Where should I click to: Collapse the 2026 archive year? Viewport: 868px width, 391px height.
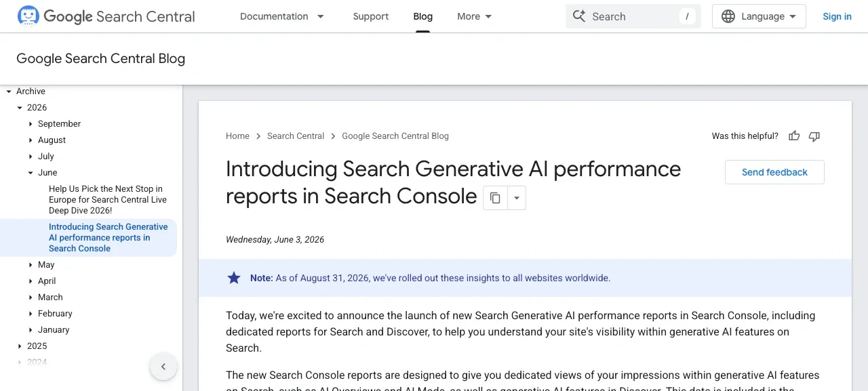click(20, 108)
